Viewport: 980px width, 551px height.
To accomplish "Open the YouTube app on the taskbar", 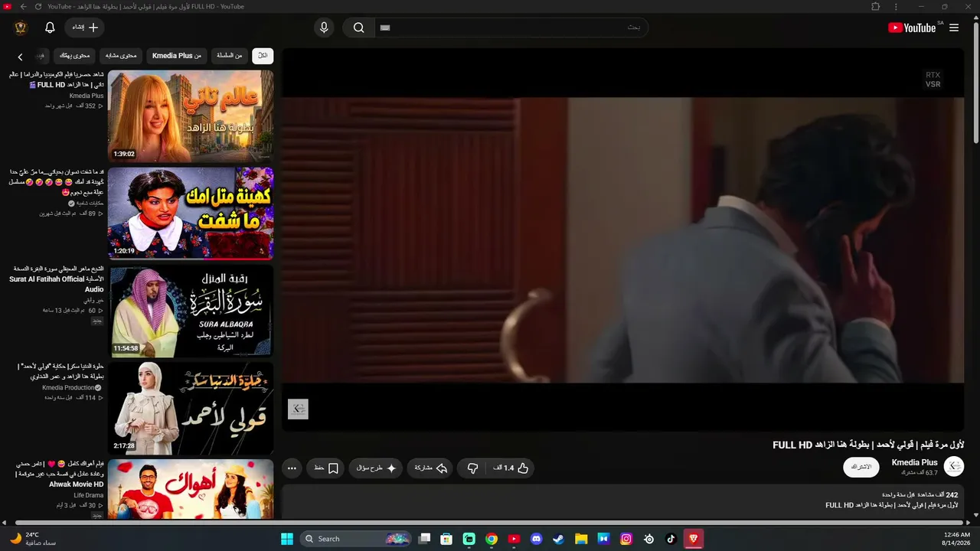I will click(x=514, y=539).
